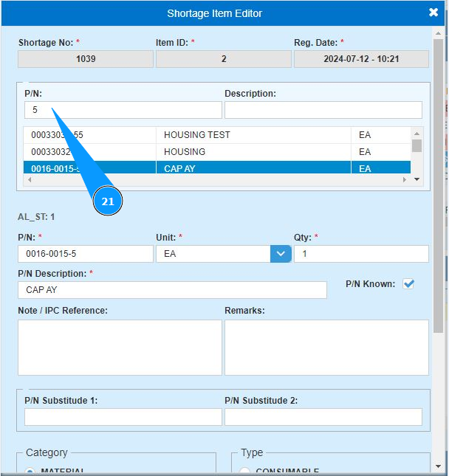Viewport: 449px width, 476px height.
Task: Select the highlighted CAP AY row
Action: point(217,168)
